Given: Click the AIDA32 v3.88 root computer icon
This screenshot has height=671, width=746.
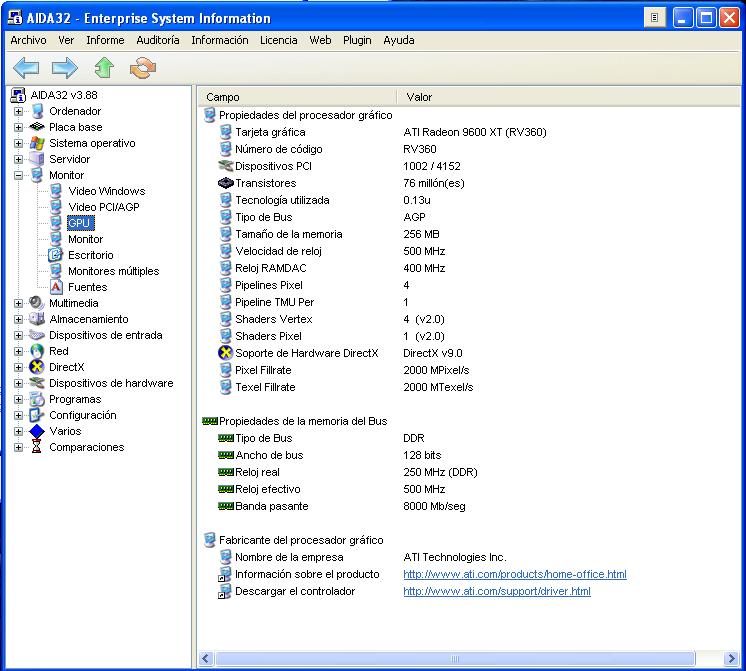Looking at the screenshot, I should tap(18, 95).
